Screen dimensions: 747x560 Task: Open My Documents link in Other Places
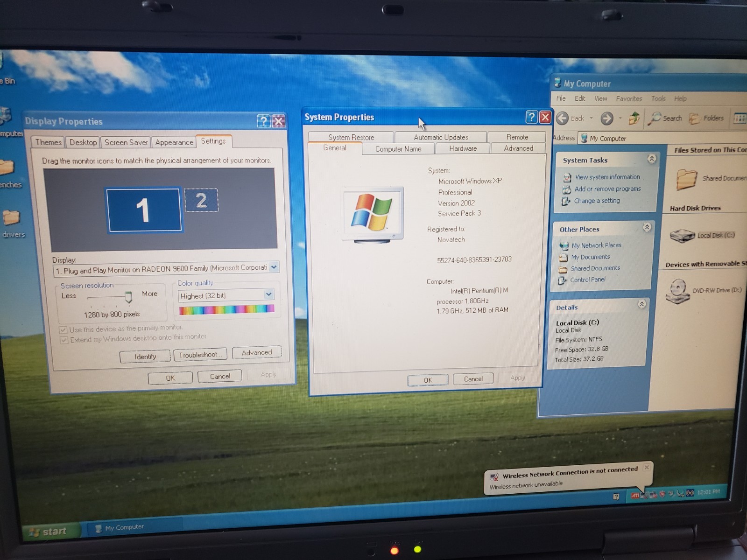pos(590,257)
